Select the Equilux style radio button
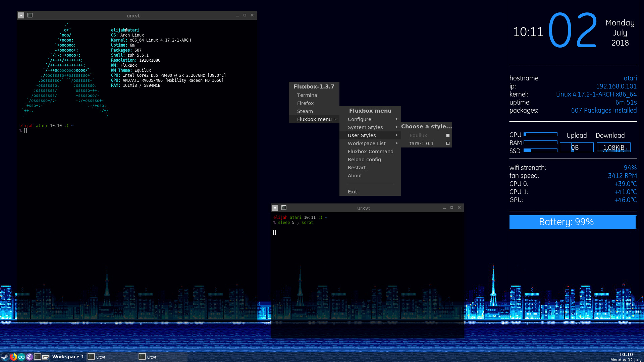Screen dimensions: 644x362 point(448,135)
